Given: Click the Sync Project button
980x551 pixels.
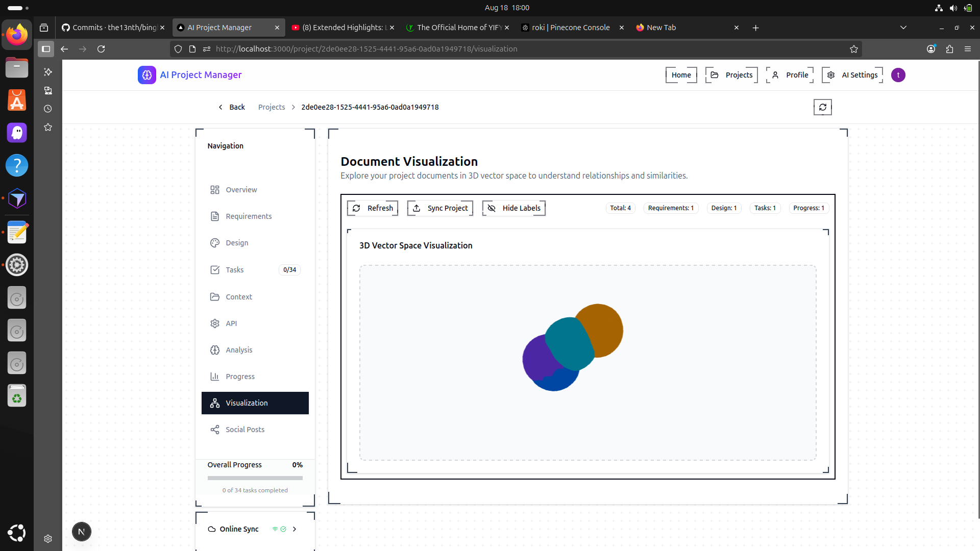Looking at the screenshot, I should coord(440,208).
